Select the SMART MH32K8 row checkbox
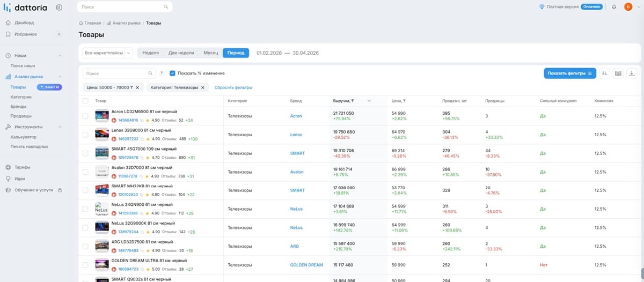This screenshot has width=644, height=282. (x=85, y=190)
